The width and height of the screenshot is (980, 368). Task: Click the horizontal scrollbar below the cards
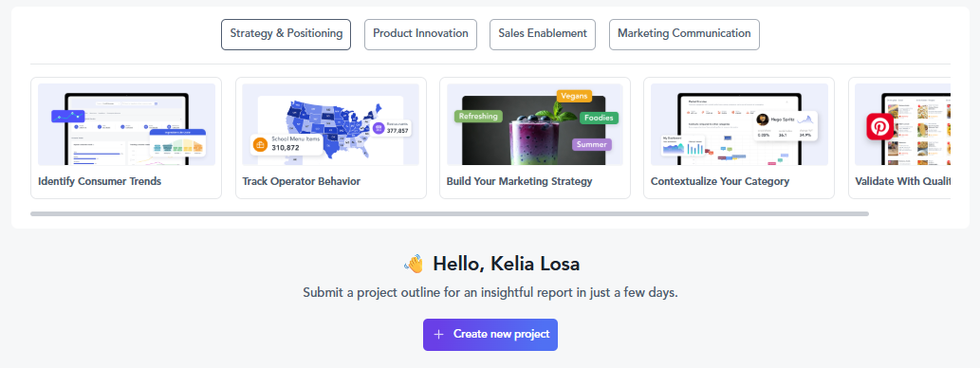(450, 213)
